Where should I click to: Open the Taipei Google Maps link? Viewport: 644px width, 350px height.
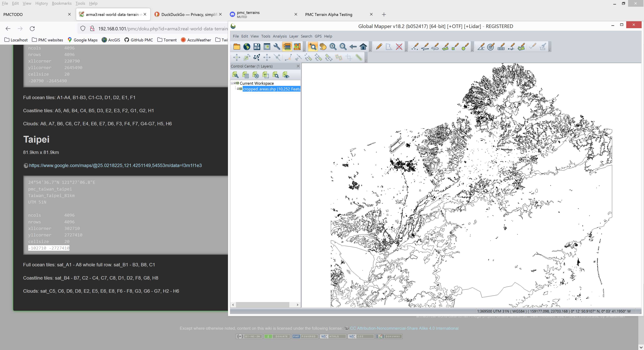click(115, 166)
